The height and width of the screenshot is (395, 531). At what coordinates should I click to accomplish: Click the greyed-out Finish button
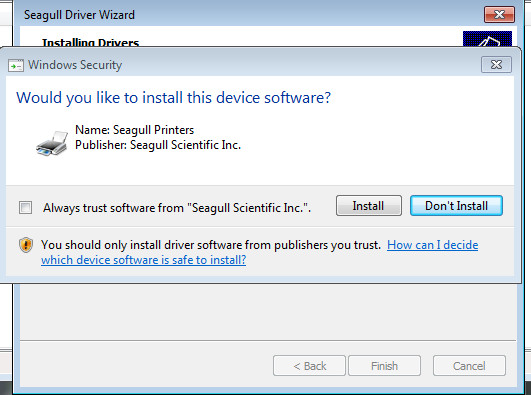[x=384, y=366]
